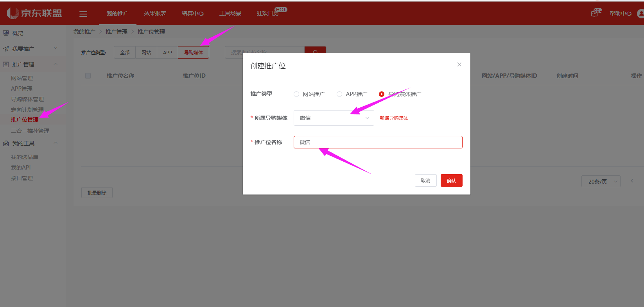Open 导购媒体管理 in sidebar

[27, 99]
